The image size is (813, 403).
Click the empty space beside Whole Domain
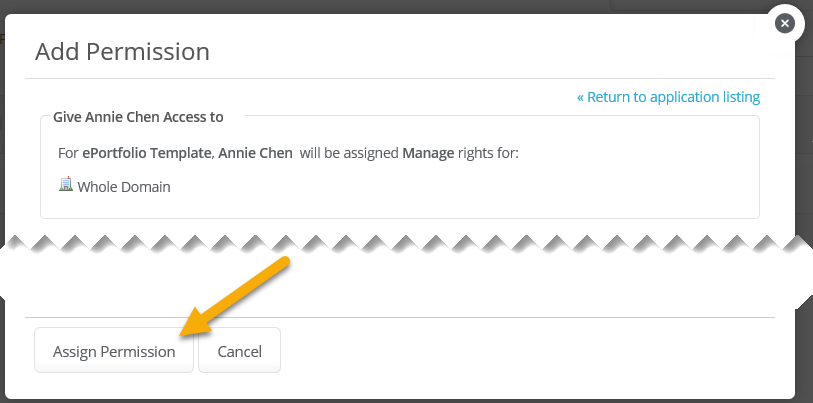pos(450,186)
